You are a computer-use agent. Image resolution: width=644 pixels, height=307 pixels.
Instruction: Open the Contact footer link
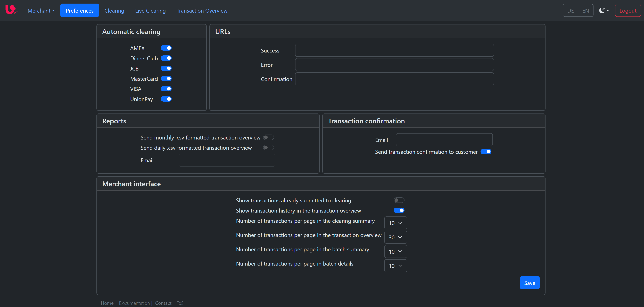tap(163, 303)
